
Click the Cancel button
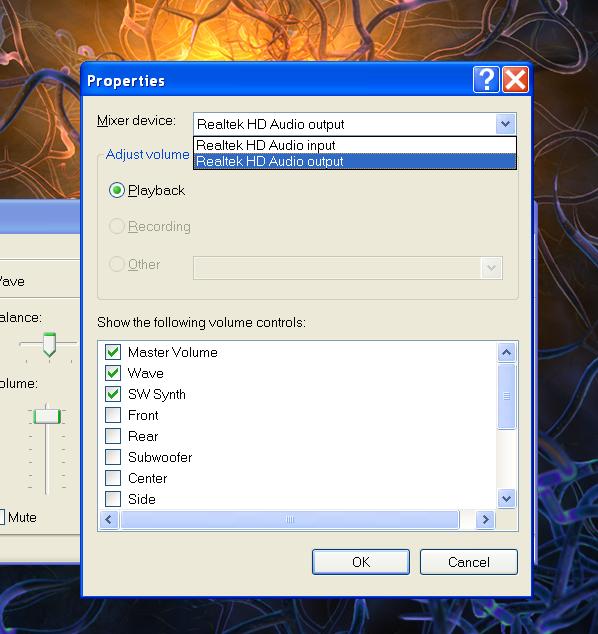tap(469, 562)
